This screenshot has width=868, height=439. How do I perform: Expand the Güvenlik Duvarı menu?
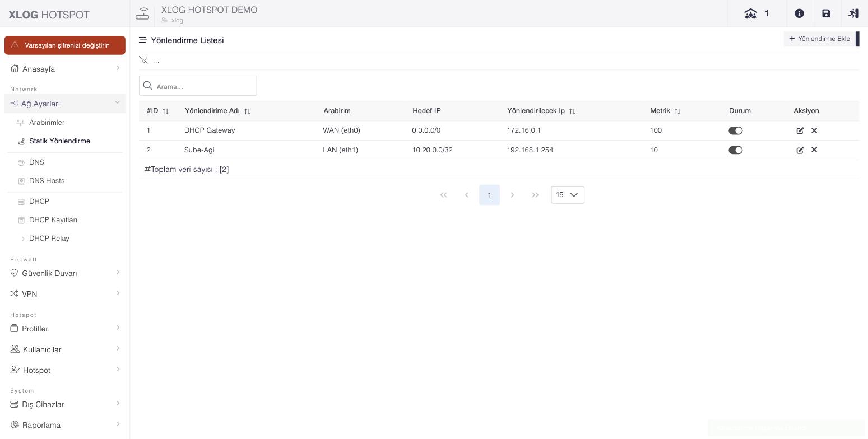pyautogui.click(x=65, y=273)
